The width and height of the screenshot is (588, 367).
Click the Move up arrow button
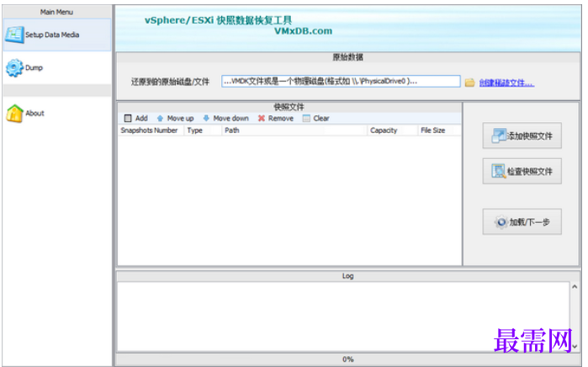tap(175, 118)
